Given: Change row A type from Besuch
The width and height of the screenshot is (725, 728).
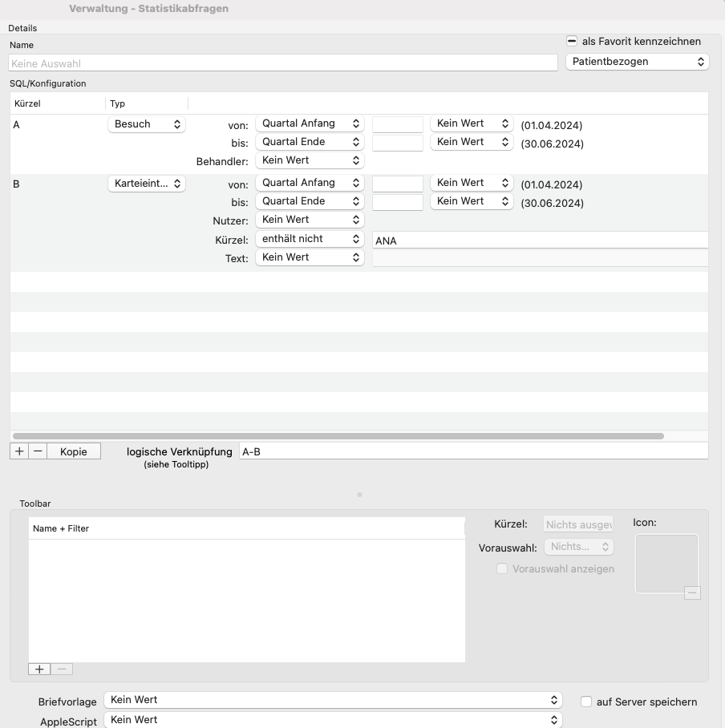Looking at the screenshot, I should click(147, 124).
